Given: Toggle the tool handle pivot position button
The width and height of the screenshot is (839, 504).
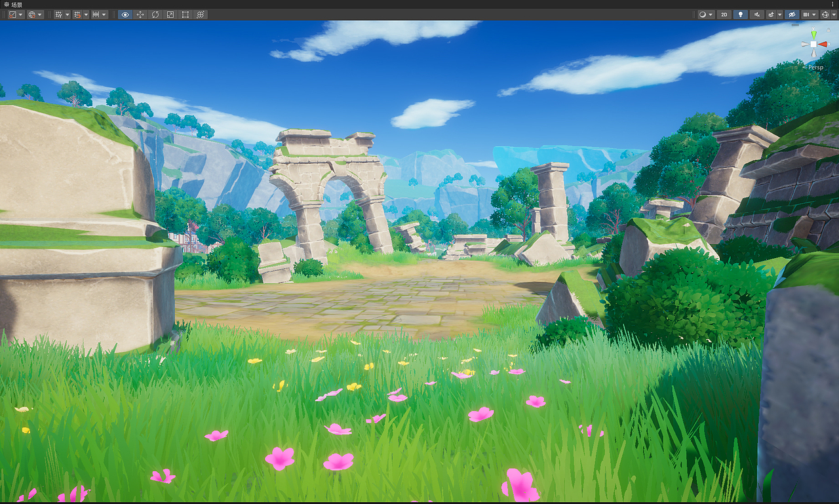Looking at the screenshot, I should [x=13, y=14].
